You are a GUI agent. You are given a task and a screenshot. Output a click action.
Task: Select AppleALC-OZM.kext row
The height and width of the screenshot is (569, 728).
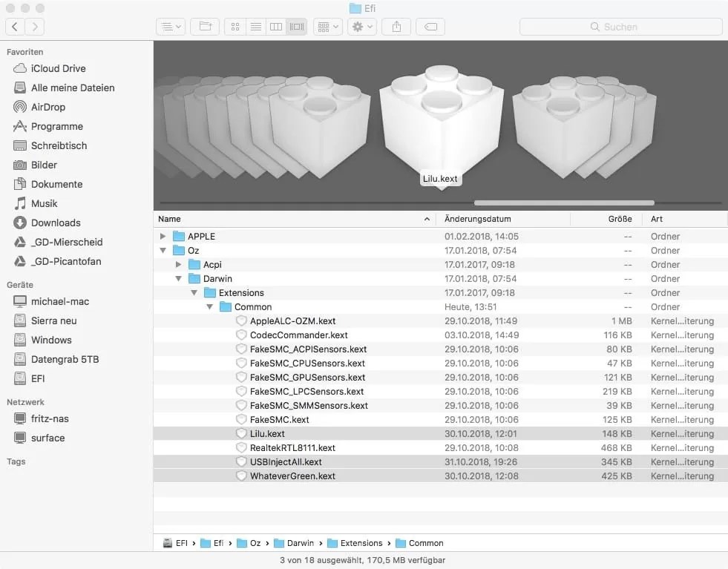coord(441,321)
